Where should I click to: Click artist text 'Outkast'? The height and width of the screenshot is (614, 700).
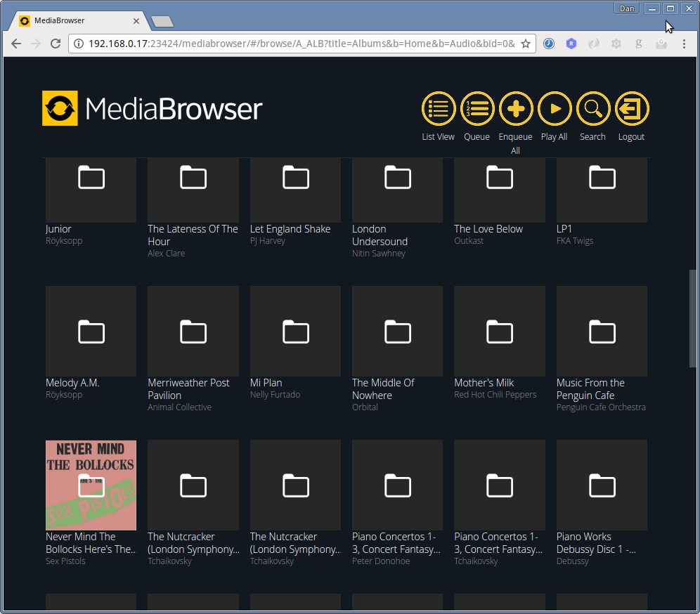point(469,241)
